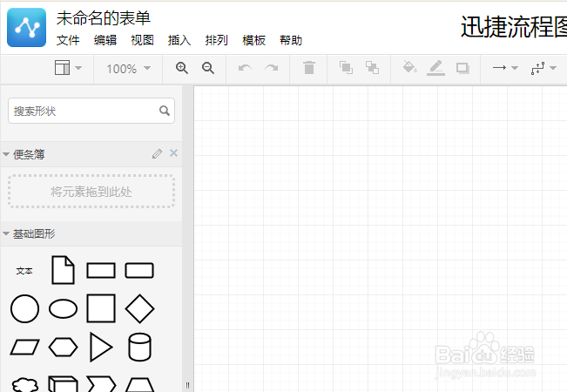Select the rounded rectangle shape
The height and width of the screenshot is (392, 567).
[139, 270]
